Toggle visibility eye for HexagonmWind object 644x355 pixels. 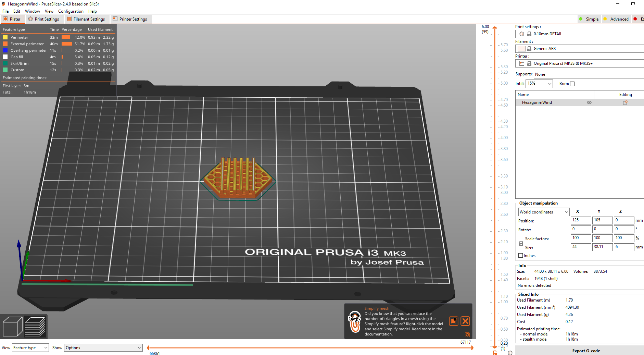tap(589, 102)
